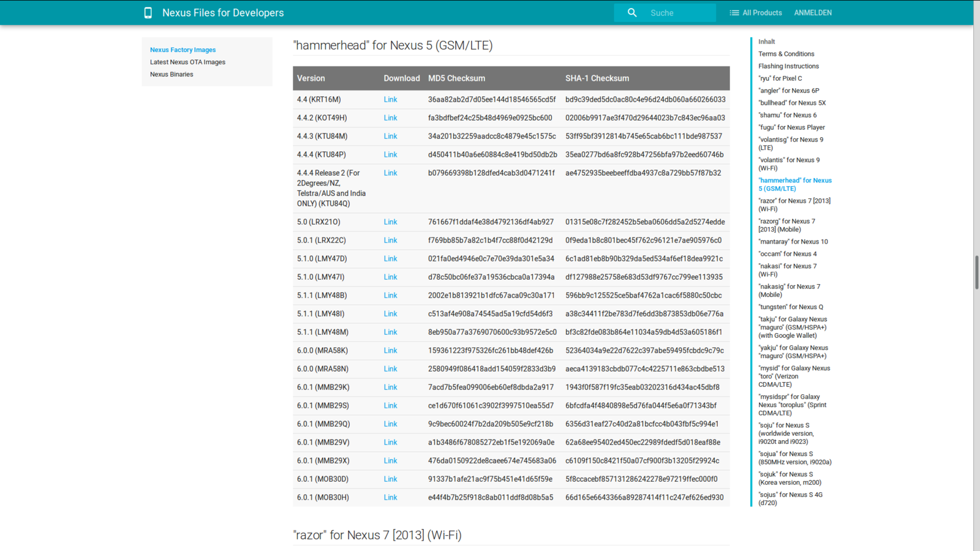Download the 6.0.1 (MOB30H) image link
980x551 pixels.
390,498
